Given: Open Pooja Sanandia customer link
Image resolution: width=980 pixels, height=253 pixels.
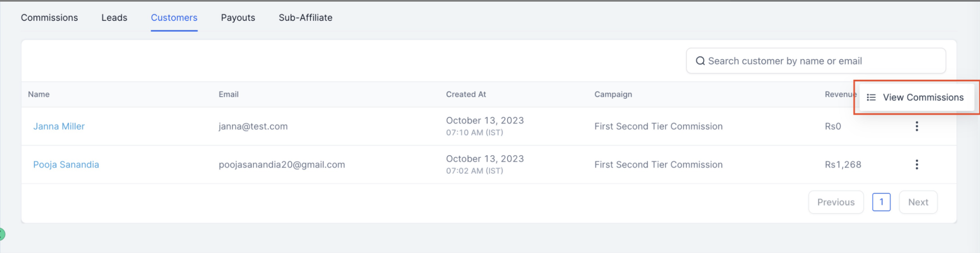Looking at the screenshot, I should point(66,164).
